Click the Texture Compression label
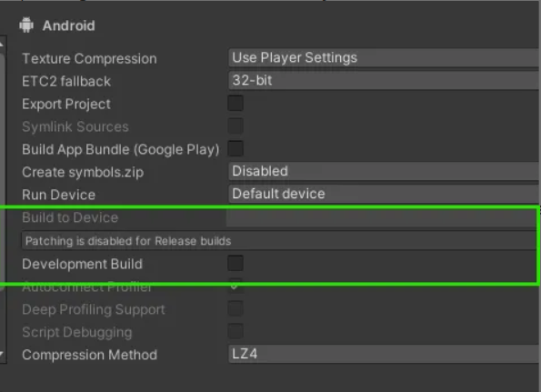Viewport: 541px width, 392px height. pos(89,58)
